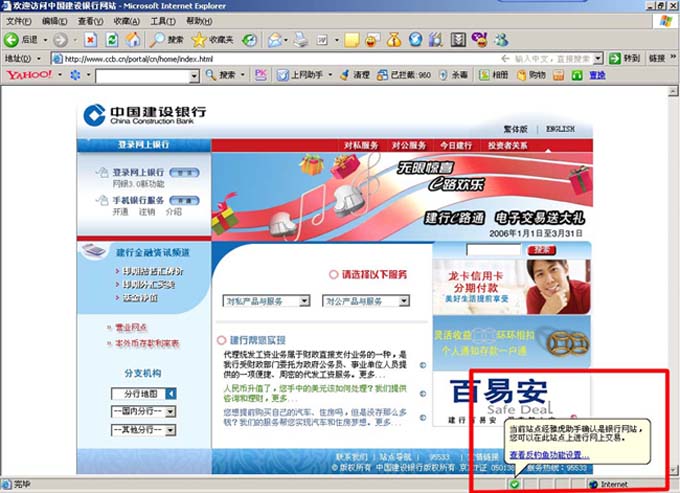
Task: Click the Yahoo! logo on toolbar
Action: coord(29,75)
